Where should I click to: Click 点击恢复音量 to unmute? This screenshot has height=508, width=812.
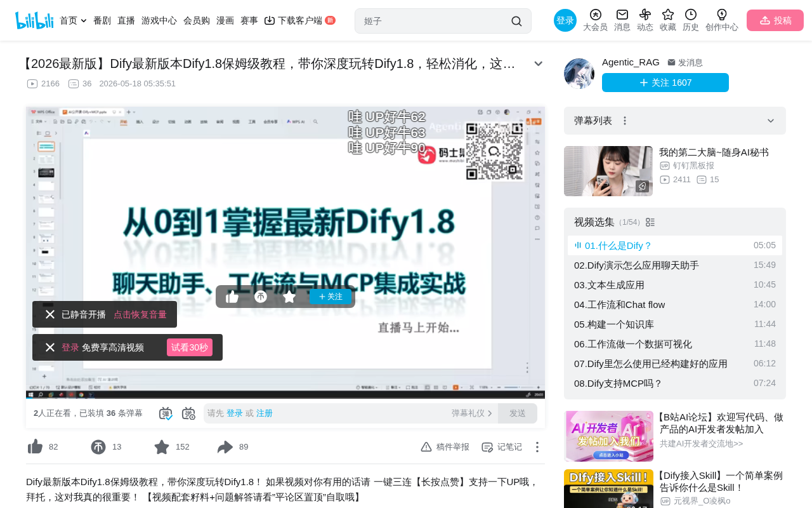tap(140, 314)
